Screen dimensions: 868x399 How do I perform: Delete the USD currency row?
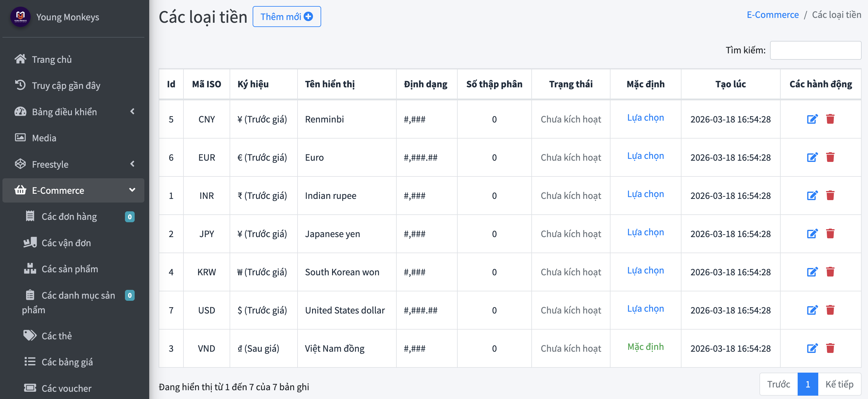[830, 310]
